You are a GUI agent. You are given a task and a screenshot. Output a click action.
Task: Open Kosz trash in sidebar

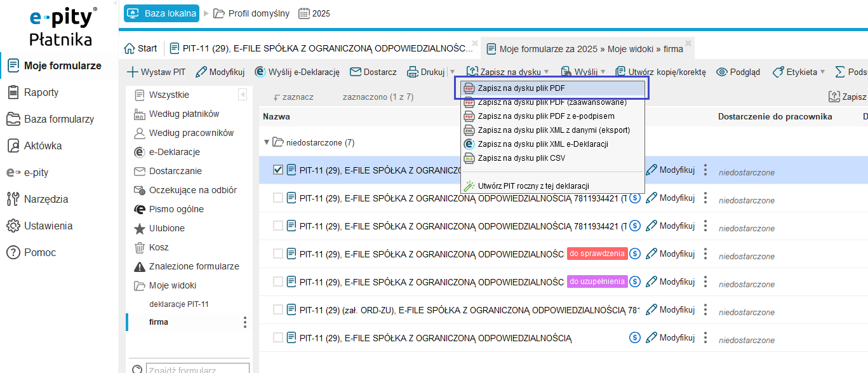[x=159, y=247]
